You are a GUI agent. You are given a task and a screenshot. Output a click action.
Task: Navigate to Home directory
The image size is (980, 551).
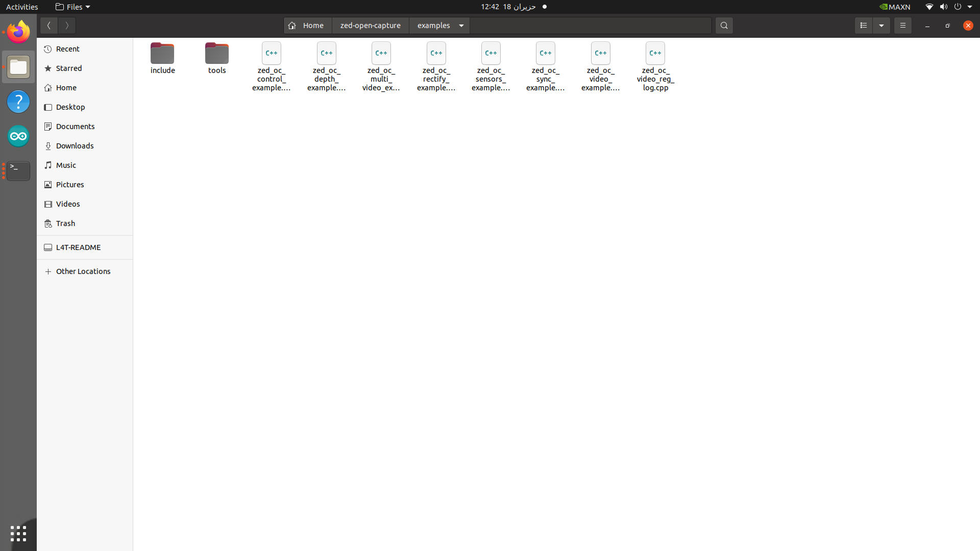67,87
